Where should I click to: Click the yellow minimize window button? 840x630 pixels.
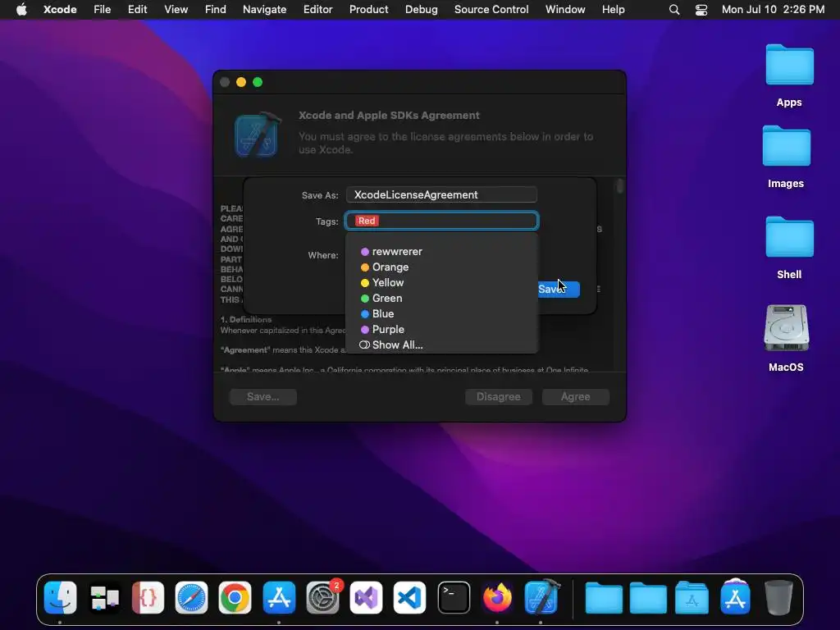point(241,82)
